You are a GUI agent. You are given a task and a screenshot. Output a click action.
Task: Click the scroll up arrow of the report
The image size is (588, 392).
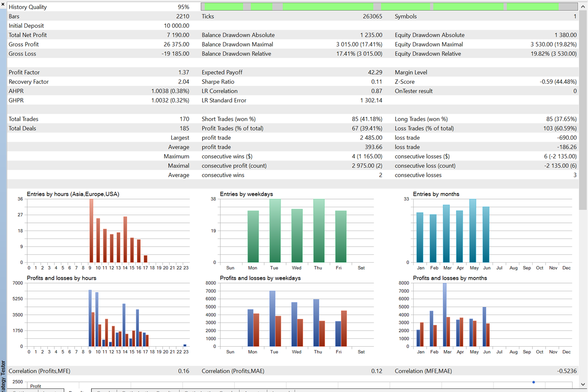pyautogui.click(x=583, y=7)
